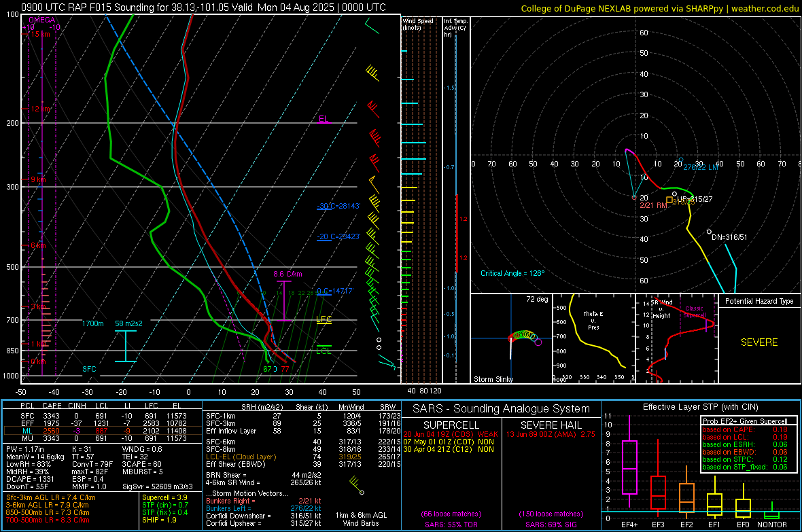Click the Effective Layer STP (with CIN) title
The image size is (802, 532).
pyautogui.click(x=700, y=407)
